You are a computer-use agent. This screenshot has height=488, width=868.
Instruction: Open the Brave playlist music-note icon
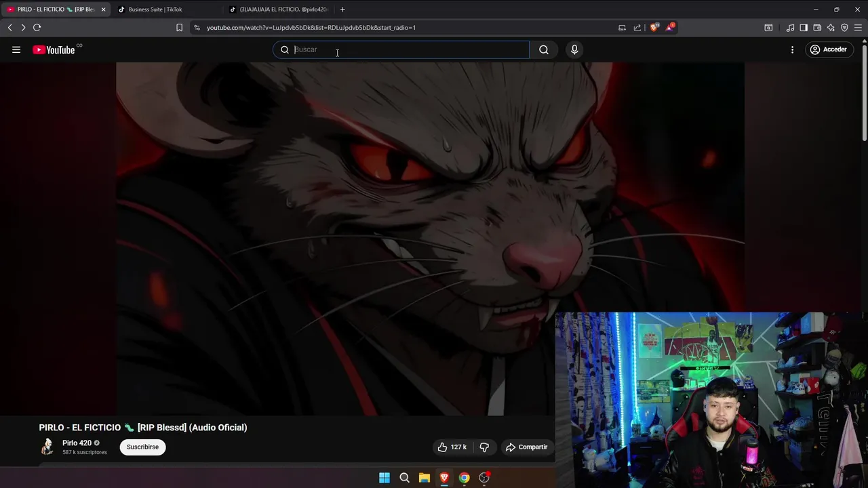click(790, 28)
